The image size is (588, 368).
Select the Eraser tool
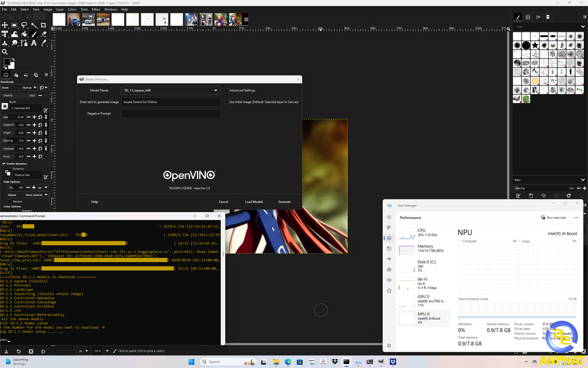[44, 34]
